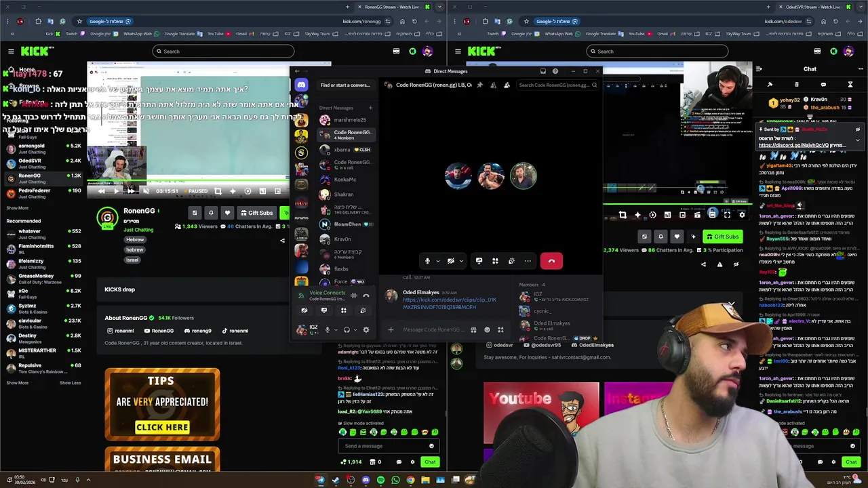Click hourglass icon in OdedSVR chat toolbar
Screen dimensions: 868x488
click(x=850, y=85)
